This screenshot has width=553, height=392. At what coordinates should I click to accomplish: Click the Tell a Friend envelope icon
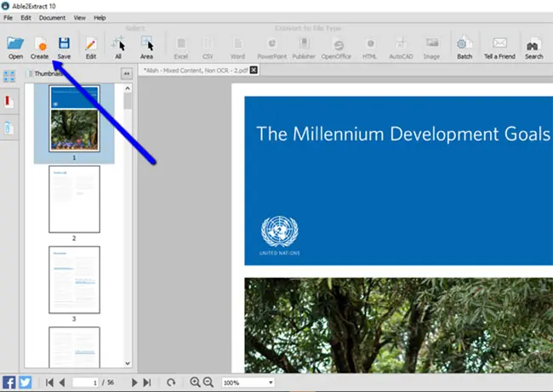click(499, 48)
